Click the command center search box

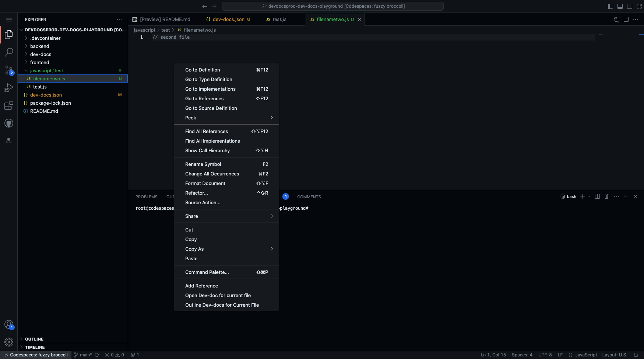click(x=332, y=6)
